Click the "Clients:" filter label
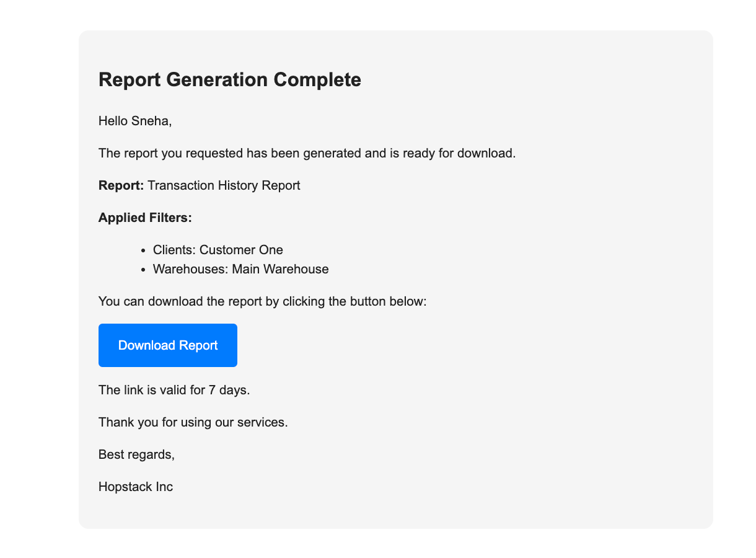The height and width of the screenshot is (558, 756). click(174, 250)
